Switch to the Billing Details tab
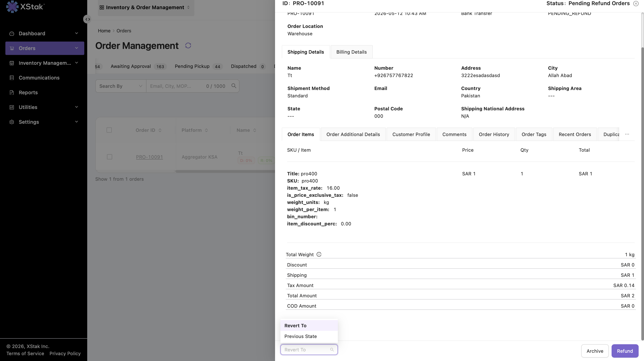644x361 pixels. [x=351, y=52]
